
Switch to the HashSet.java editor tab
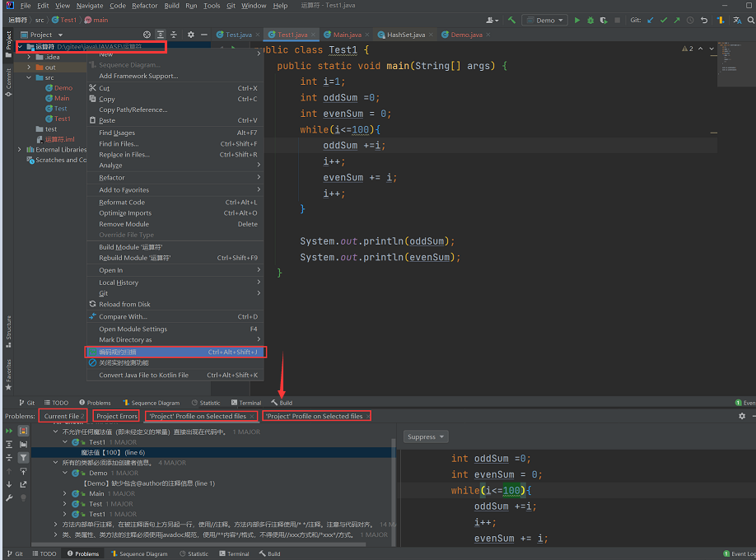tap(405, 35)
